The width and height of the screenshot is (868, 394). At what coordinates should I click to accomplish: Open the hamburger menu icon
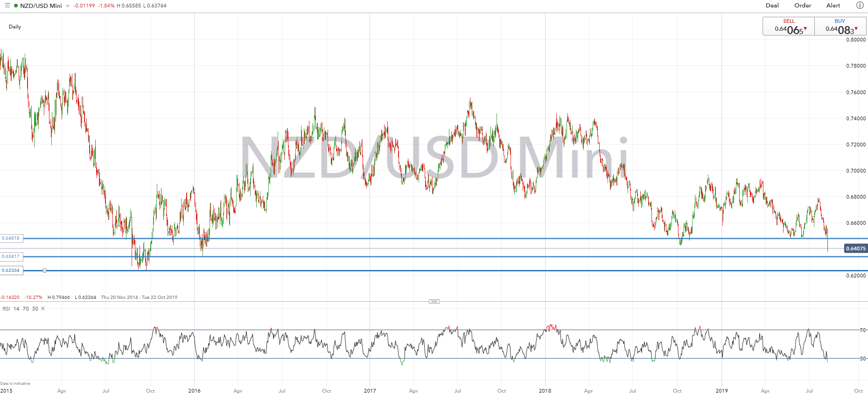click(x=7, y=6)
